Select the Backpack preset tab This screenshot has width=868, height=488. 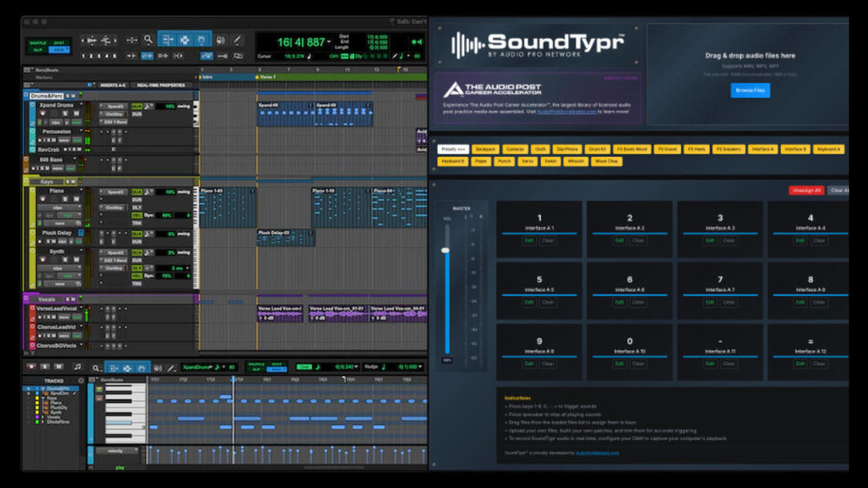[x=485, y=149]
